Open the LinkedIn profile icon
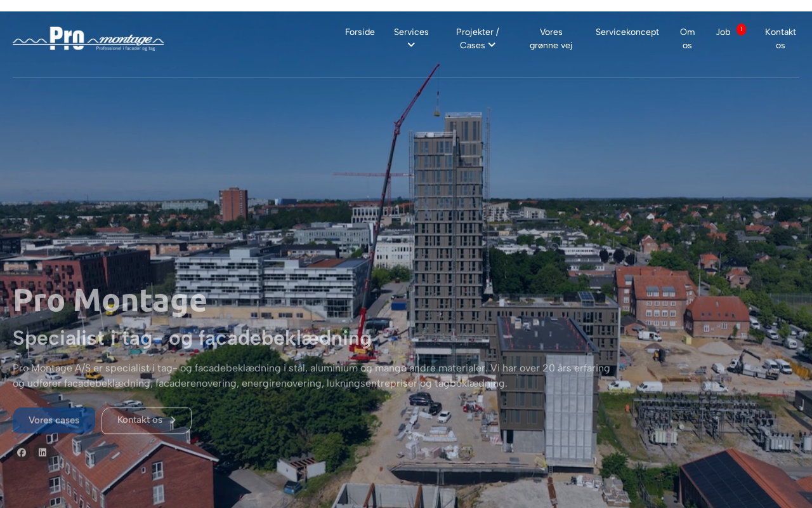 pos(43,453)
